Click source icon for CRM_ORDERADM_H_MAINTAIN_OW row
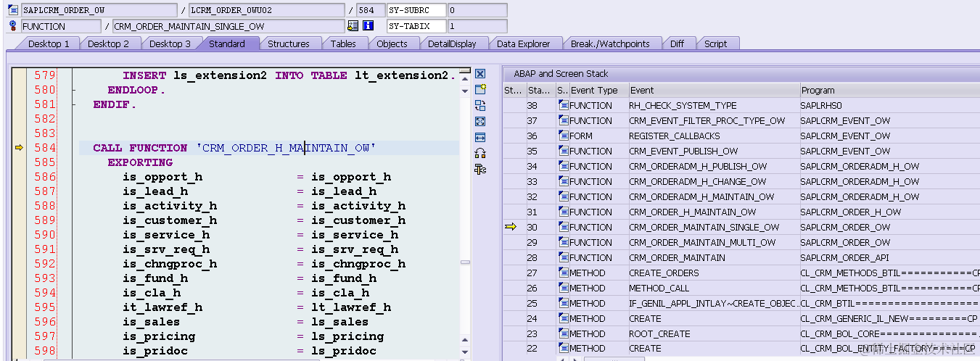Screen dimensions: 980x361 coord(564,197)
